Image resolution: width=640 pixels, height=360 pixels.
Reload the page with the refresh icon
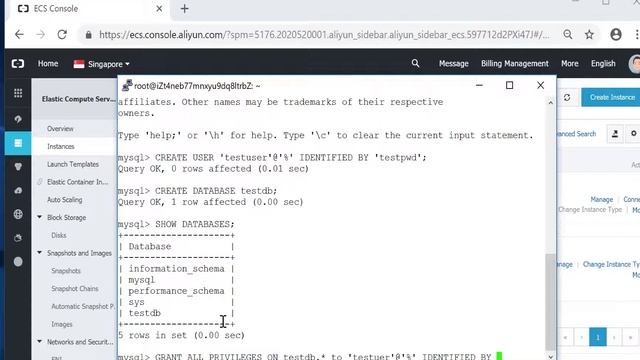click(62, 35)
